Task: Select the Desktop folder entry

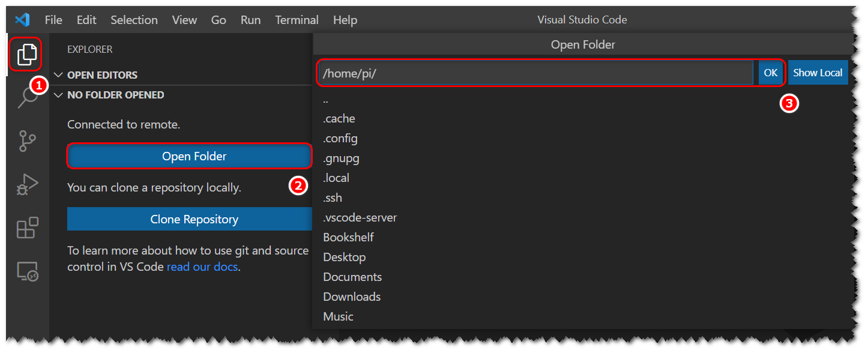Action: click(582, 258)
